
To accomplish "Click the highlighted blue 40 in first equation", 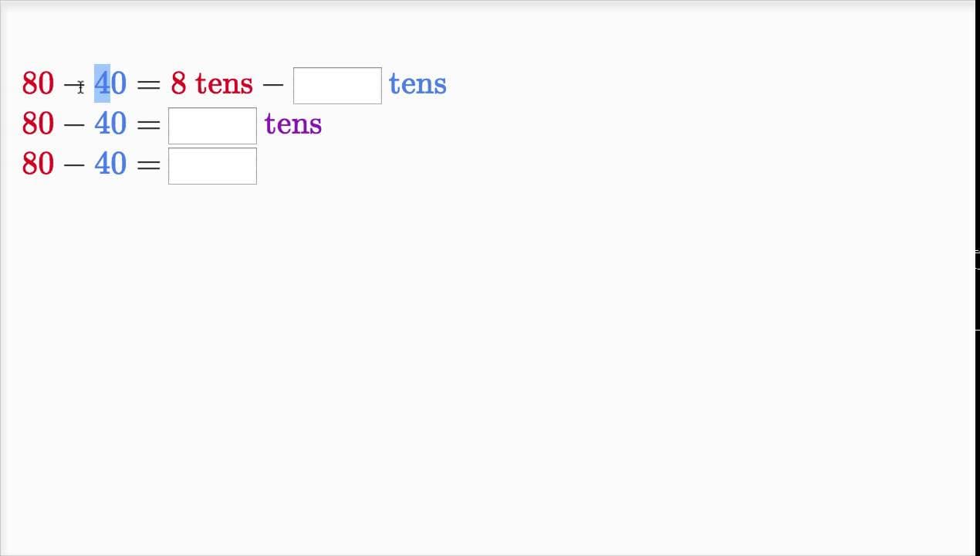I will coord(110,83).
